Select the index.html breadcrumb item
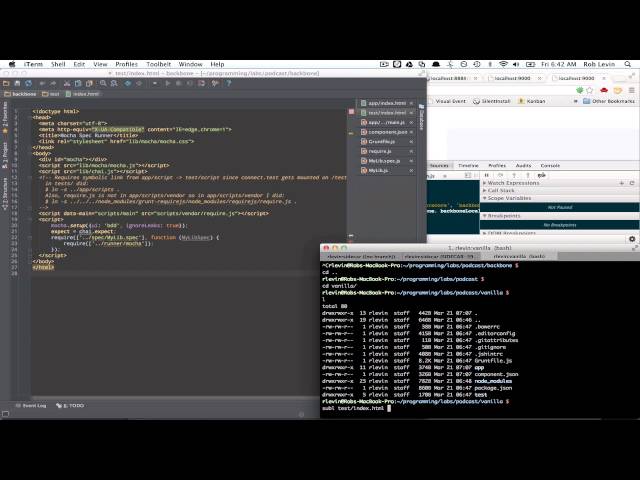The height and width of the screenshot is (480, 640). pyautogui.click(x=82, y=94)
